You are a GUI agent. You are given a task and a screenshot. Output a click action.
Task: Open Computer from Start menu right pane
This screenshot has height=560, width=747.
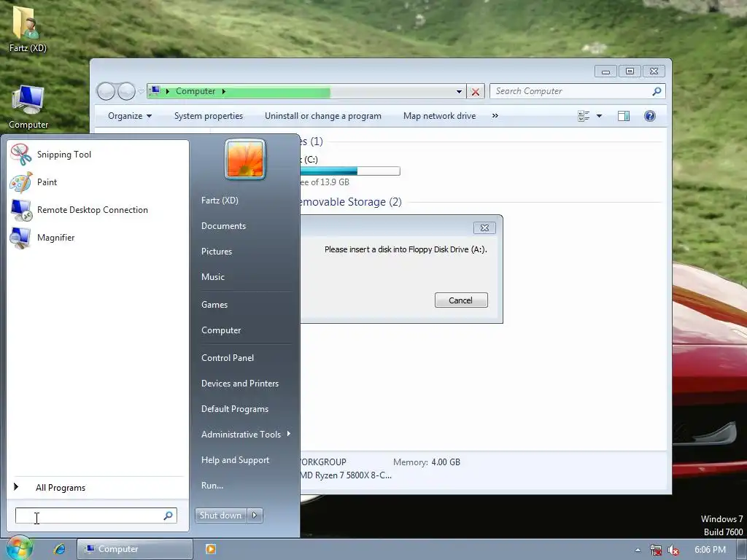pos(221,330)
